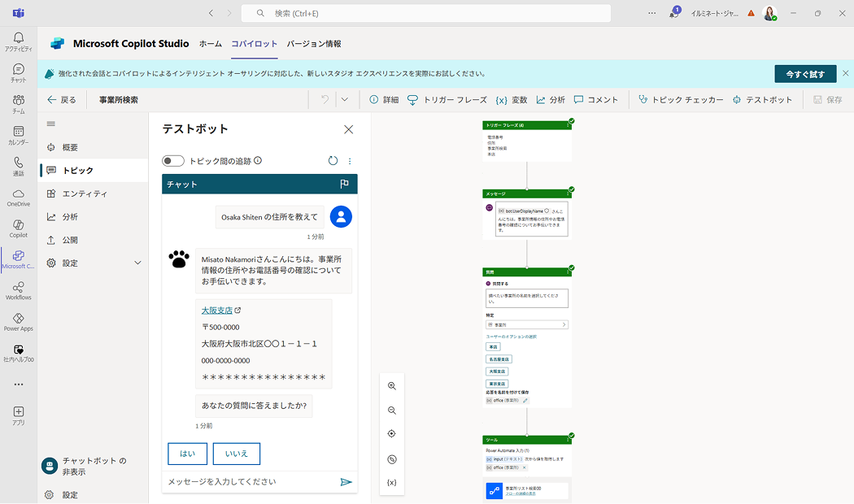Remove the office variable from Power Automate input
The width and height of the screenshot is (854, 504).
[525, 467]
